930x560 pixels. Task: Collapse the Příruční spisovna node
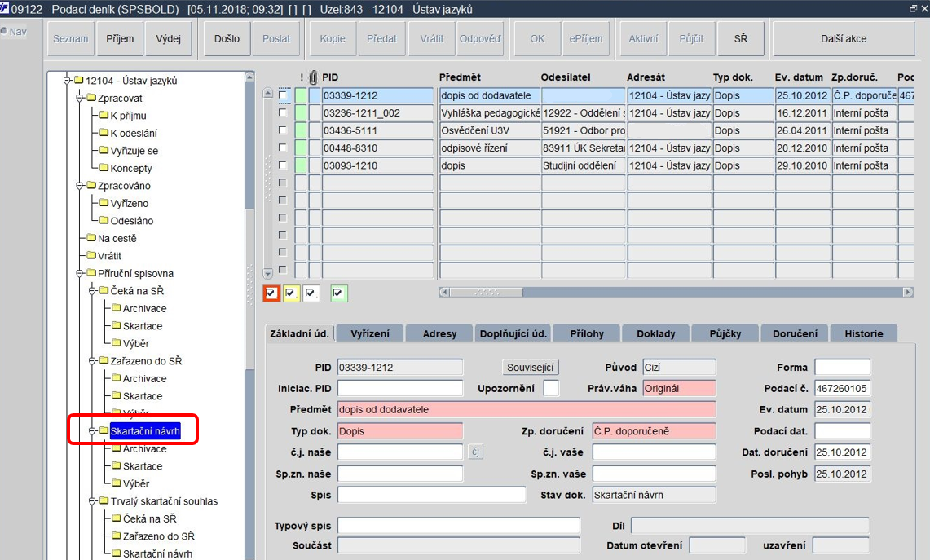tap(80, 273)
